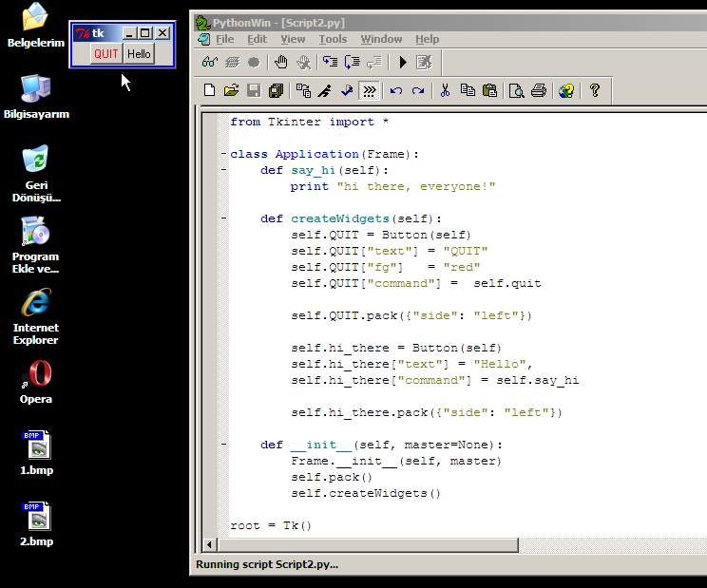Open the Stack view debugger icon

(232, 62)
